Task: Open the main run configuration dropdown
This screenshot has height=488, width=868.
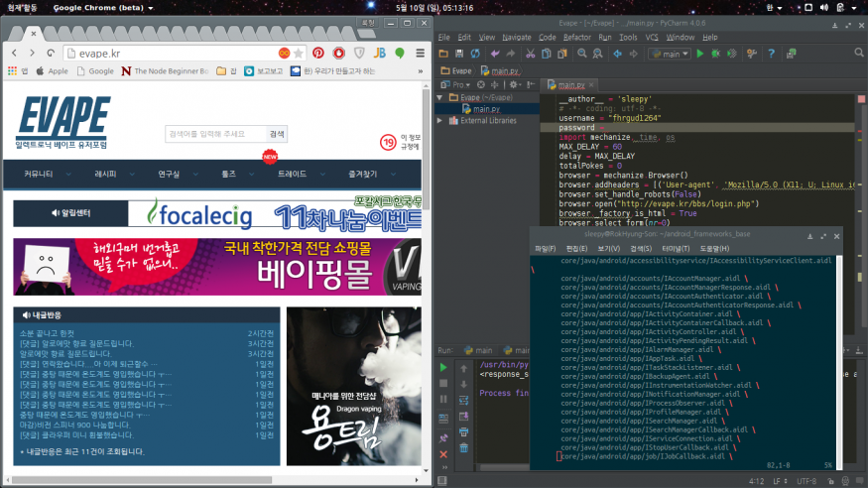Action: [670, 54]
